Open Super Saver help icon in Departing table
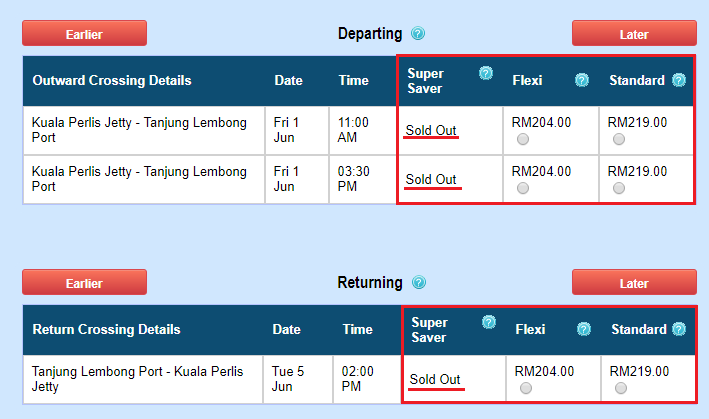Screen dimensions: 709x419 coord(486,73)
